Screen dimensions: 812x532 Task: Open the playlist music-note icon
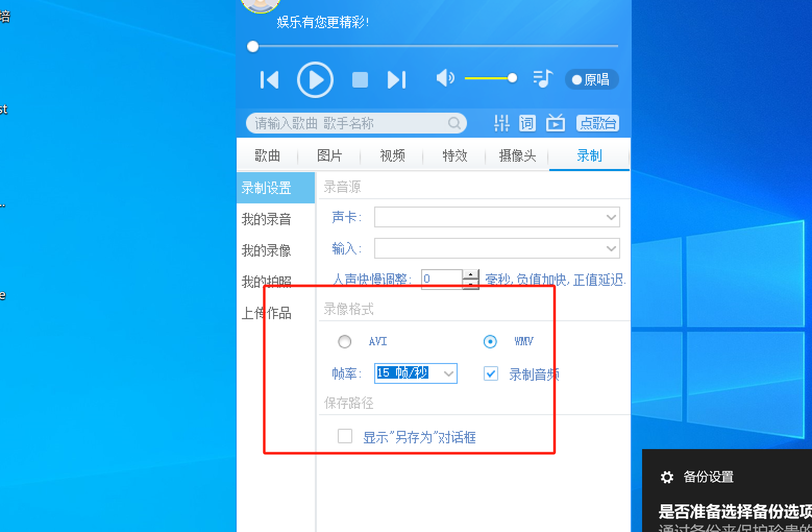point(542,79)
